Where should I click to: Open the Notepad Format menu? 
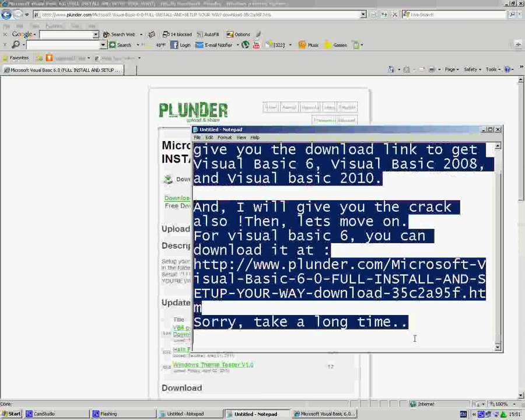click(x=225, y=138)
